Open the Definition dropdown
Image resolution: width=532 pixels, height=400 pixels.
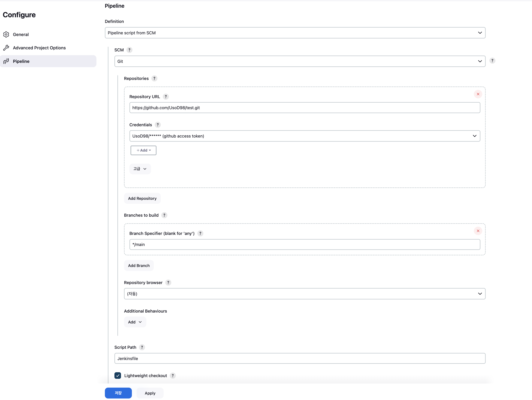point(295,33)
